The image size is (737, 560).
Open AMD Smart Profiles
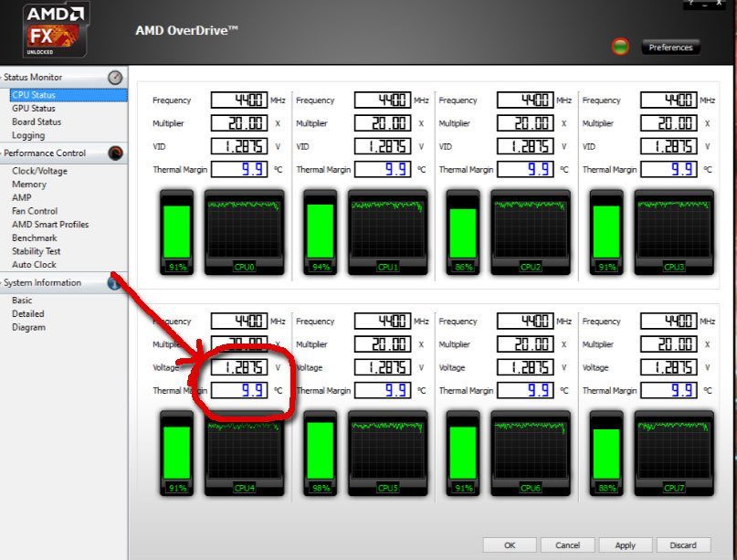coord(50,225)
